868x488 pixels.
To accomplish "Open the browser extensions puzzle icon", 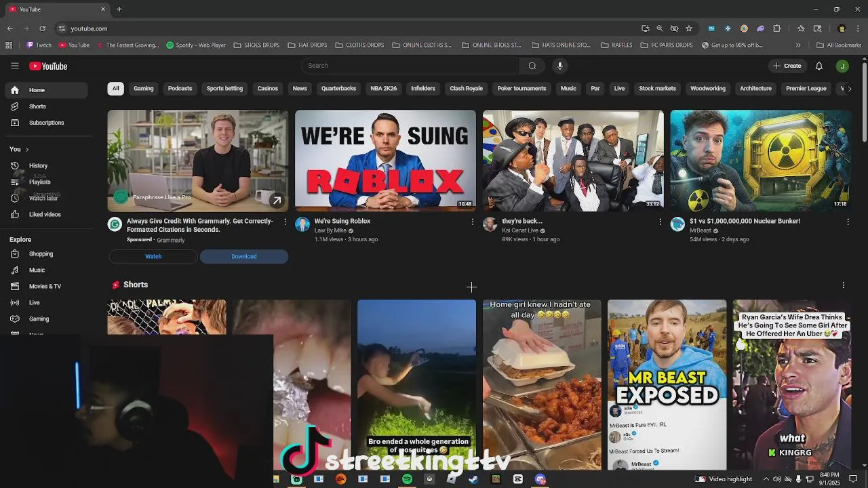I will [x=777, y=28].
